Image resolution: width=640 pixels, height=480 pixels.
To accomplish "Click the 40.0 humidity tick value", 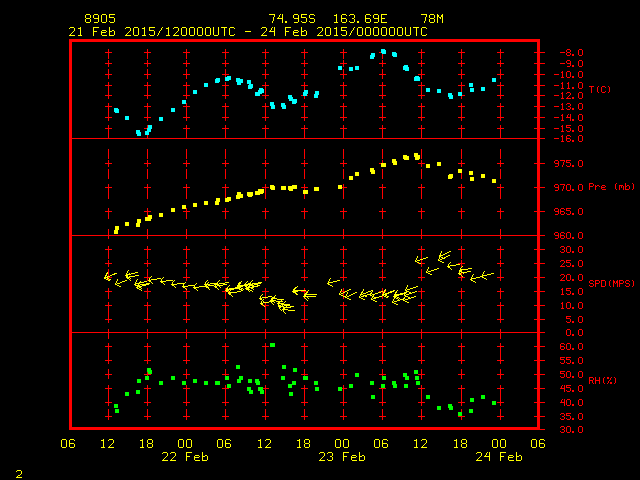I will 571,402.
